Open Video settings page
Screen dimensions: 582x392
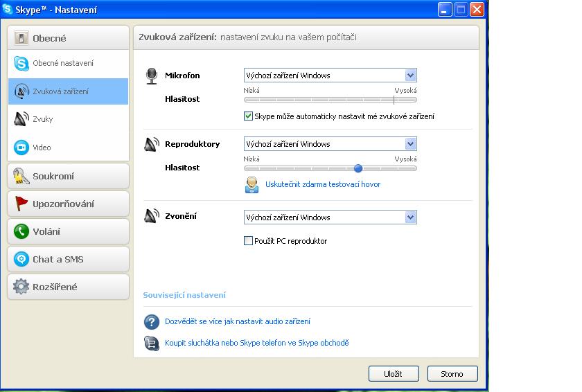(x=69, y=148)
